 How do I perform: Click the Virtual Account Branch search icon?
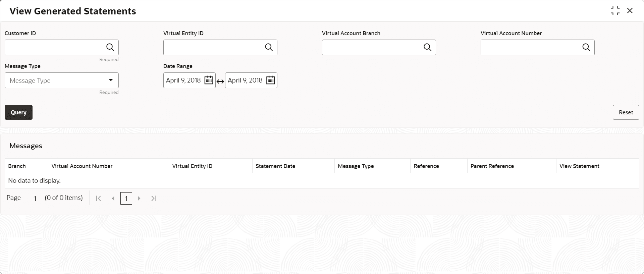(x=427, y=47)
